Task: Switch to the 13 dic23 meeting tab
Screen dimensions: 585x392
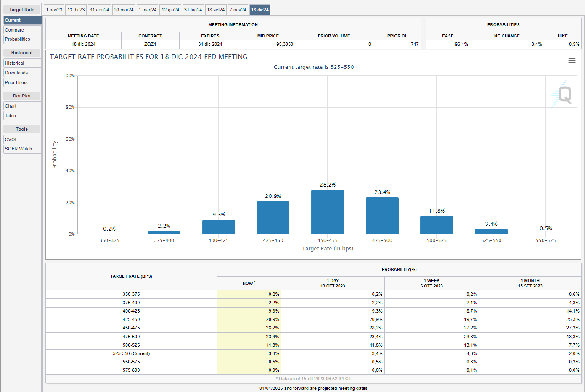Action: [x=76, y=10]
